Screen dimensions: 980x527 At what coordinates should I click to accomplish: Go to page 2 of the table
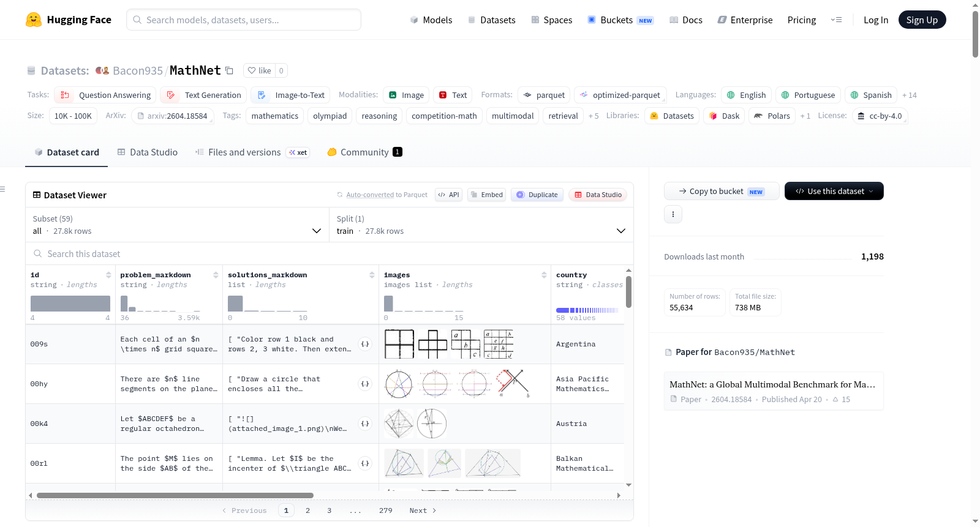(307, 510)
